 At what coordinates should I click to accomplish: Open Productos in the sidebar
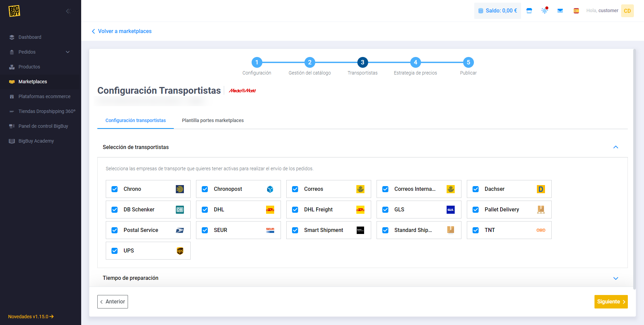coord(29,67)
